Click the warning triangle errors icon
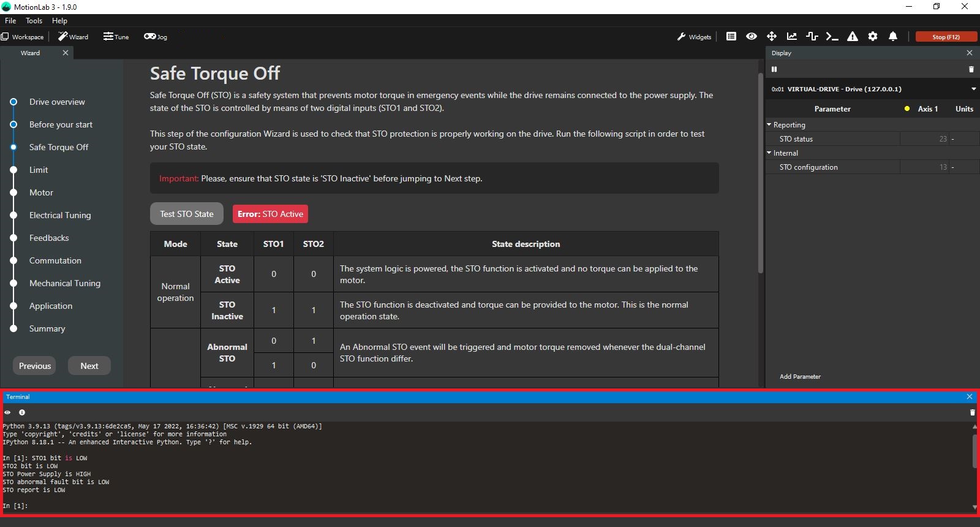Screen dimensions: 980x527 [x=852, y=37]
